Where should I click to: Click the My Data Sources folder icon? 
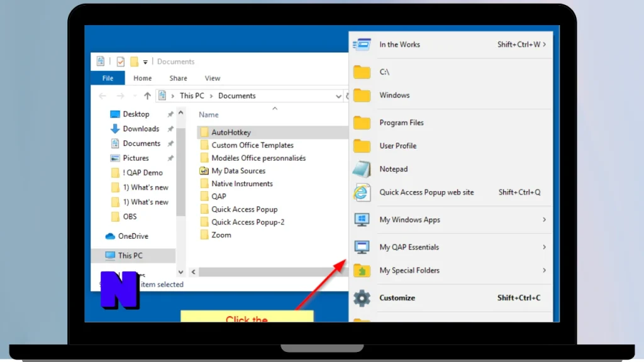[x=204, y=171]
